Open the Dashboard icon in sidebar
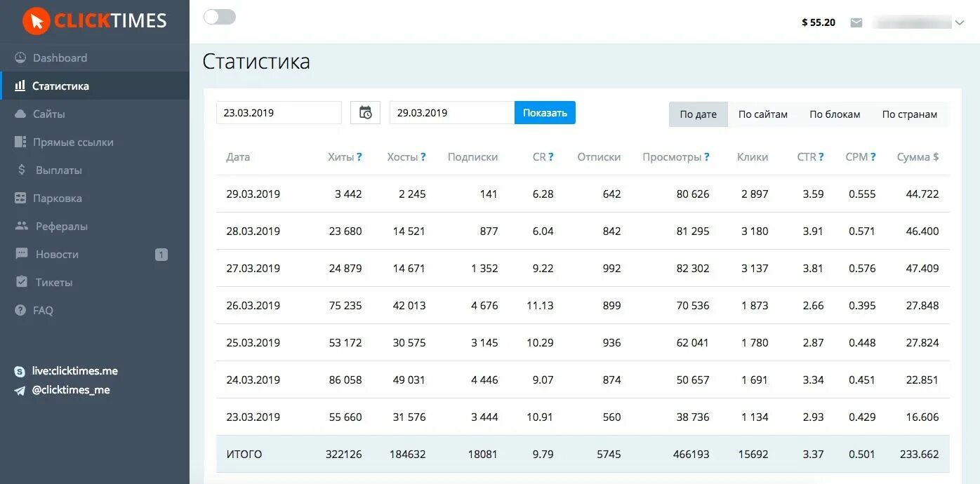The image size is (980, 484). 20,58
